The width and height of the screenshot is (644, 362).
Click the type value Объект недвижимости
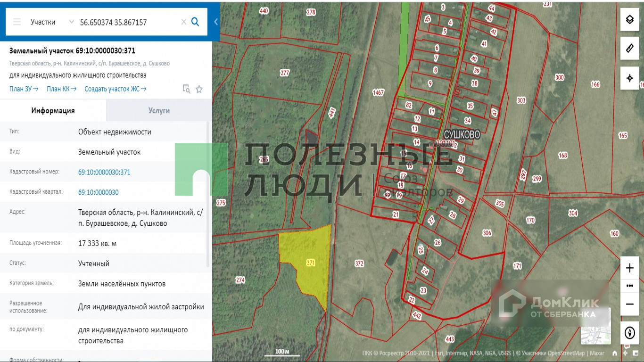115,132
